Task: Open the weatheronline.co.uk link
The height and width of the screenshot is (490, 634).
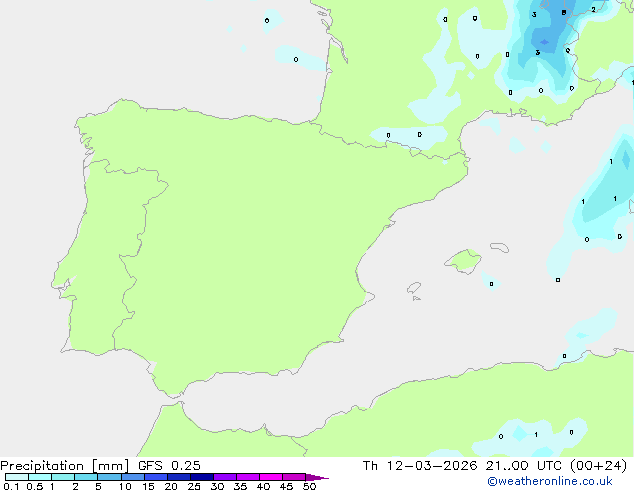Action: coord(550,481)
